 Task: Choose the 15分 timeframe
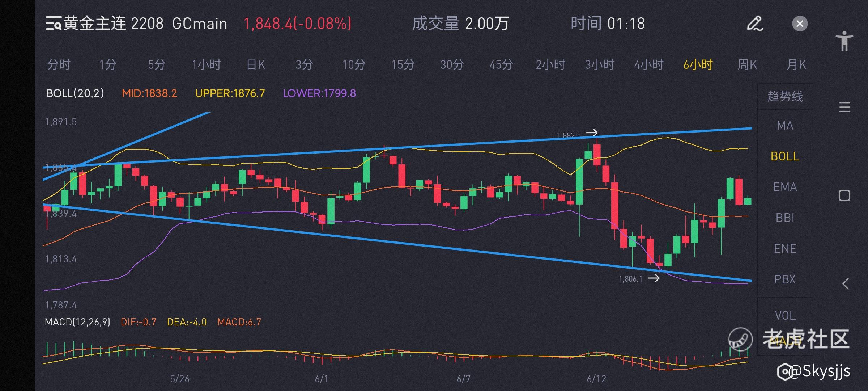tap(403, 65)
